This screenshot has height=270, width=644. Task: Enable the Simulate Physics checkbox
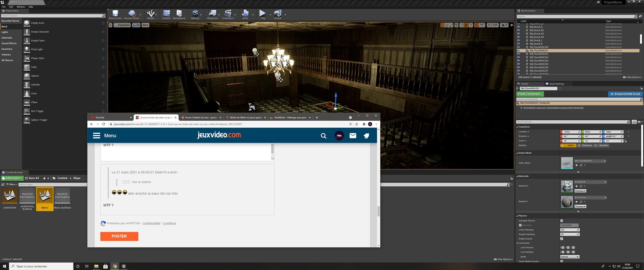[x=561, y=221]
